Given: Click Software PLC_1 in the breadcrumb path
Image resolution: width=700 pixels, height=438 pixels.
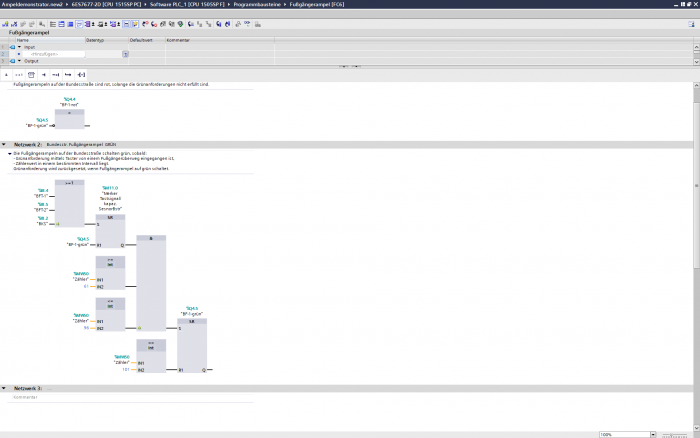Looking at the screenshot, I should coord(182,4).
